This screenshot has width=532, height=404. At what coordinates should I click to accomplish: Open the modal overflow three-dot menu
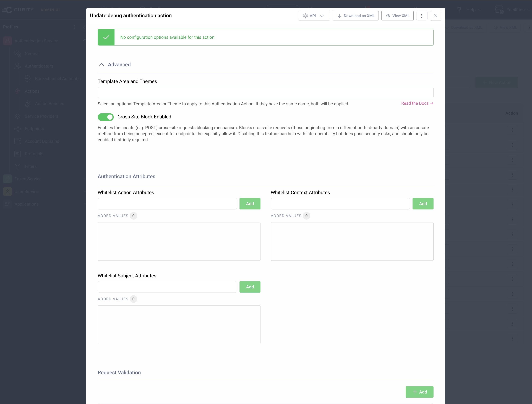pos(422,16)
